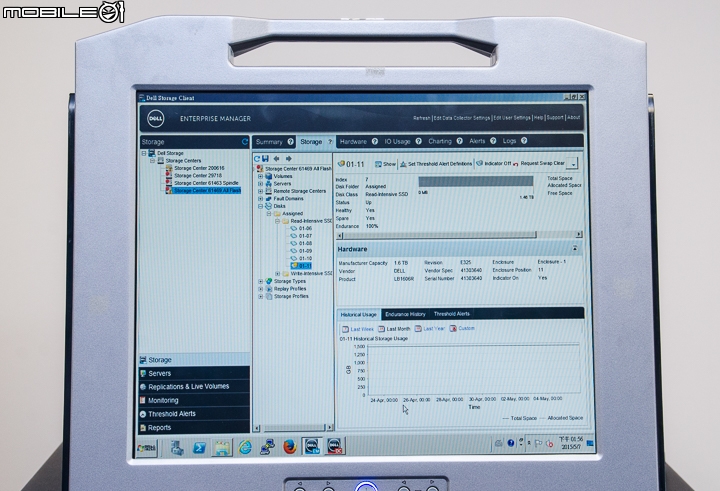
Task: Click the save disk icon in tree toolbar
Action: (x=265, y=158)
